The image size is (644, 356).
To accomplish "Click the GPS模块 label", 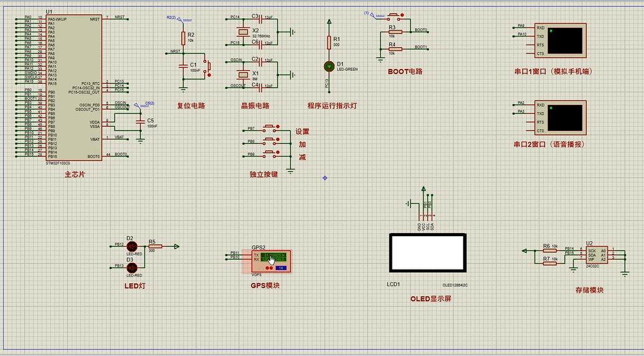I will pos(265,285).
